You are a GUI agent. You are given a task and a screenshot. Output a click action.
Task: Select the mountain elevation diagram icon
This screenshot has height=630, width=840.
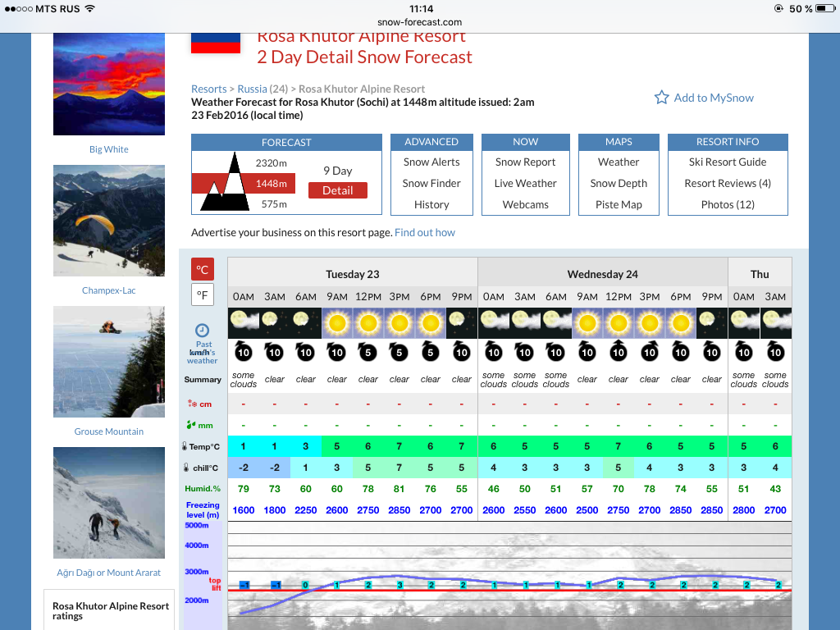pos(225,181)
